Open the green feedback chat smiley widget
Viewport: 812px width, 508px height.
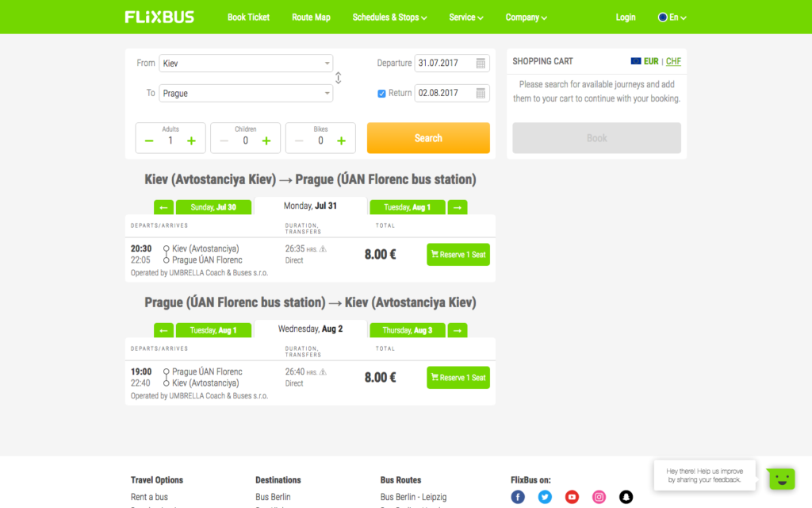(x=781, y=479)
